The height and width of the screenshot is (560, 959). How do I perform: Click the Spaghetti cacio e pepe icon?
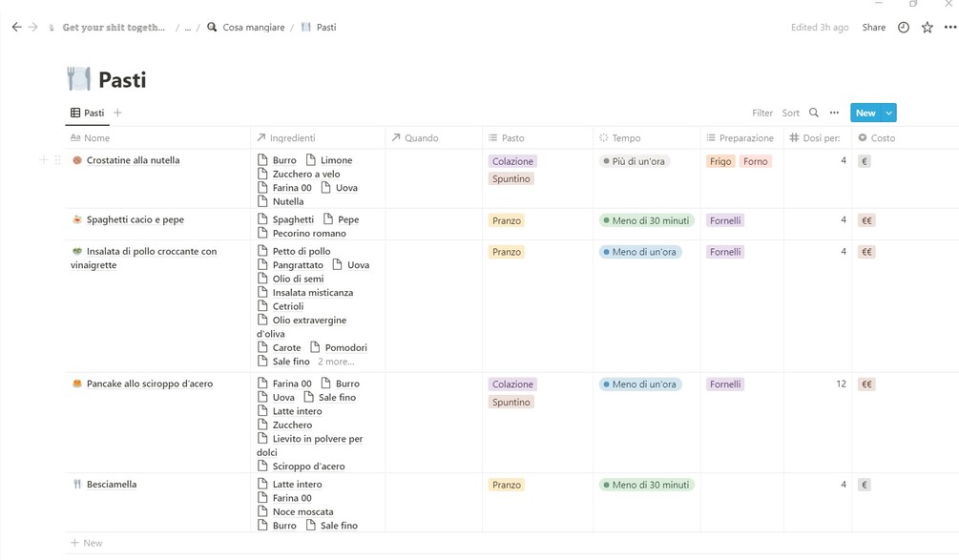click(77, 219)
